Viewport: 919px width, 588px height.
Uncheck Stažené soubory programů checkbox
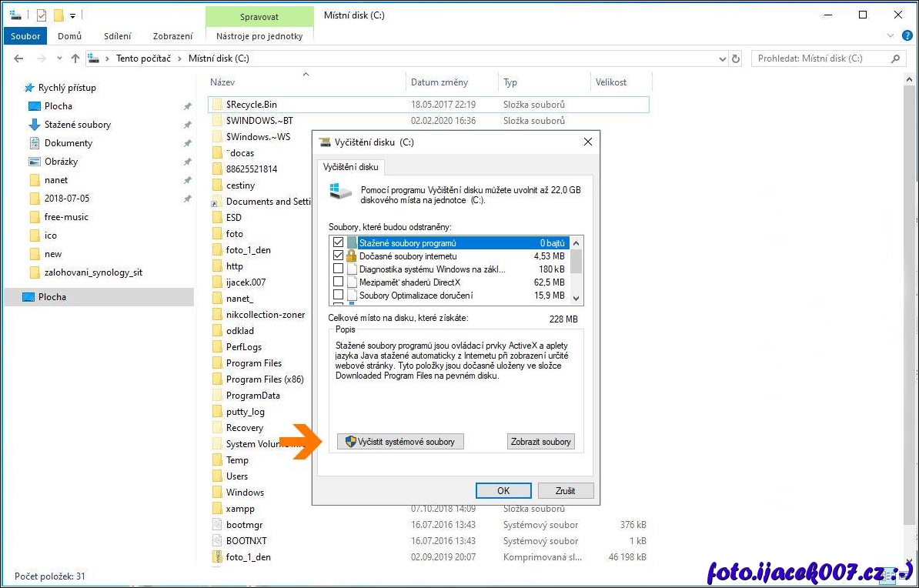point(338,242)
